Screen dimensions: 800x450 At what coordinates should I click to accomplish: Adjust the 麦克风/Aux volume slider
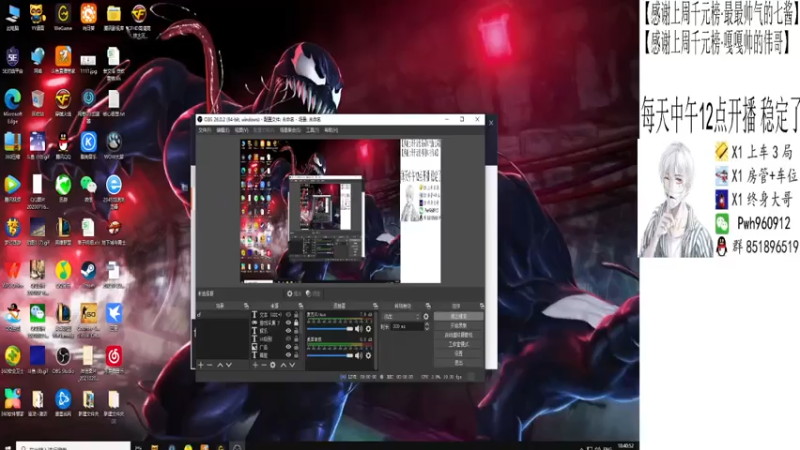[x=330, y=329]
